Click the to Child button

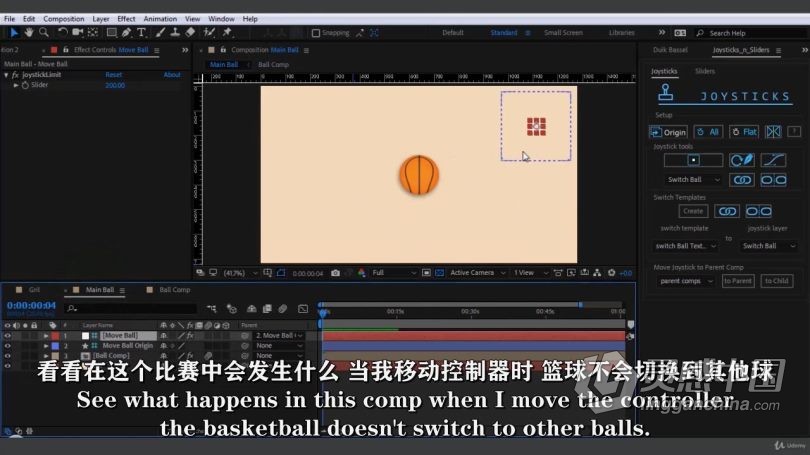click(776, 281)
